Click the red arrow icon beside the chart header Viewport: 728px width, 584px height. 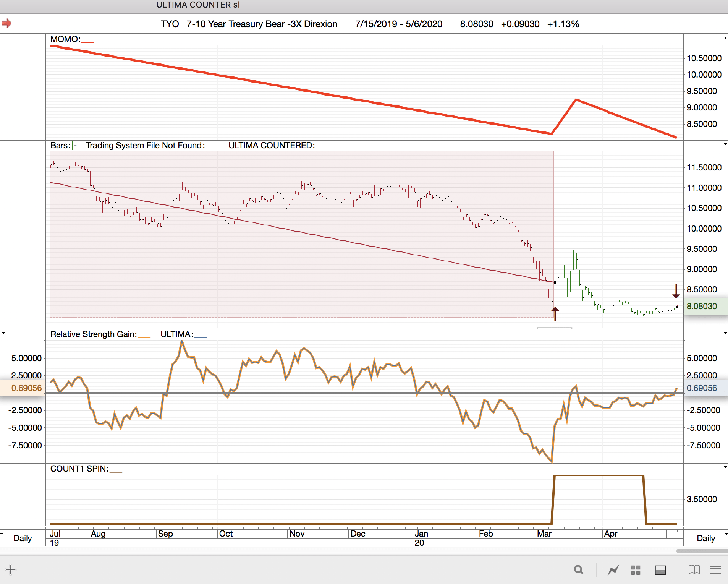tap(6, 24)
